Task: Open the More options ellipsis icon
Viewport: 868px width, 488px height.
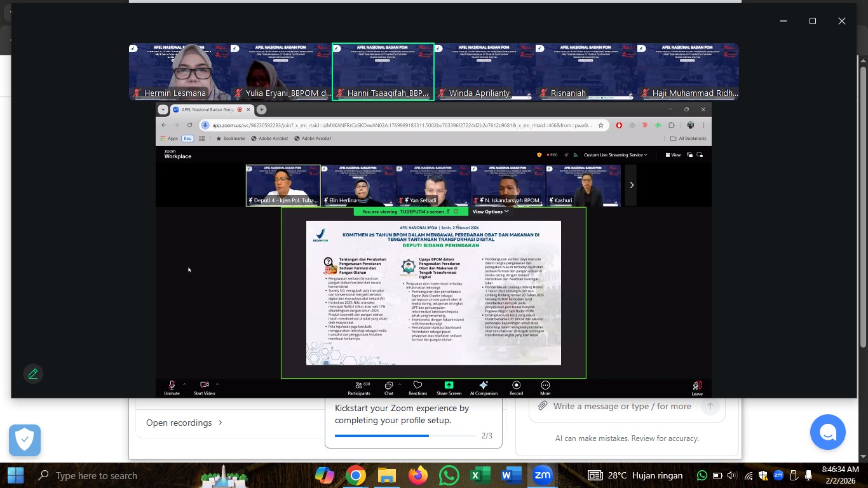Action: (x=545, y=385)
